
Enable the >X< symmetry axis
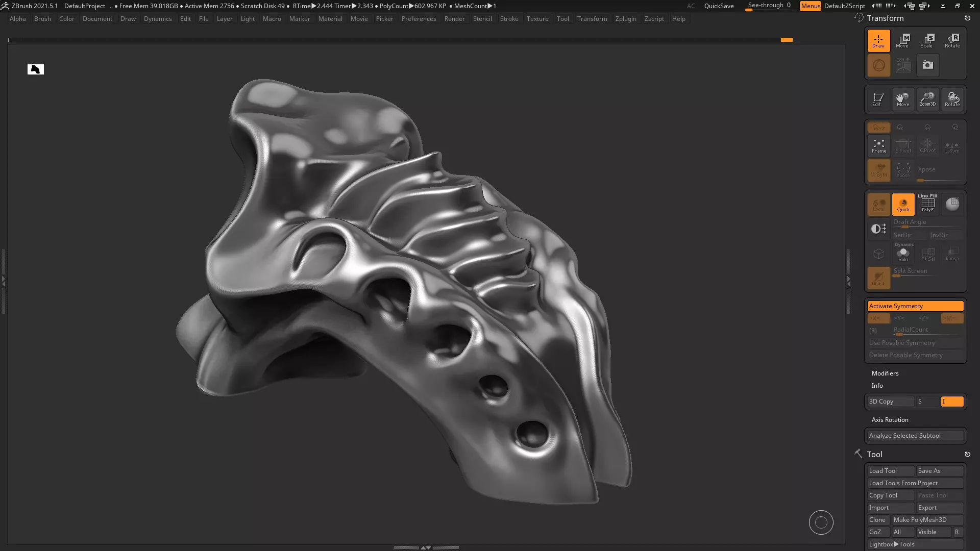878,318
